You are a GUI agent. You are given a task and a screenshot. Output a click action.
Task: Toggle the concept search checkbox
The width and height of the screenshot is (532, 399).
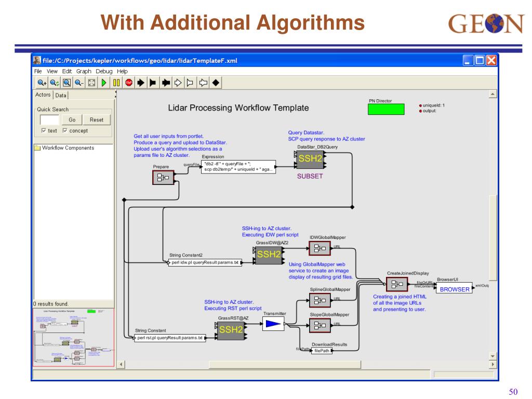[65, 130]
